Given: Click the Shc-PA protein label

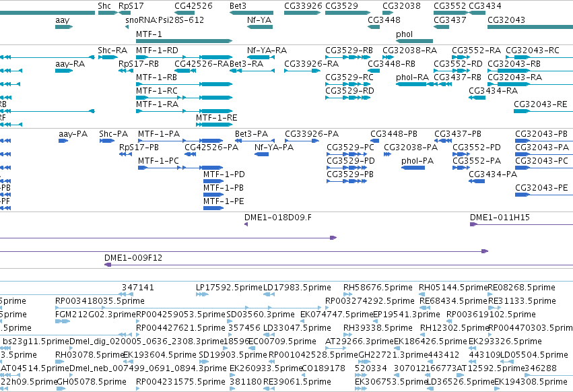Looking at the screenshot, I should click(113, 134).
